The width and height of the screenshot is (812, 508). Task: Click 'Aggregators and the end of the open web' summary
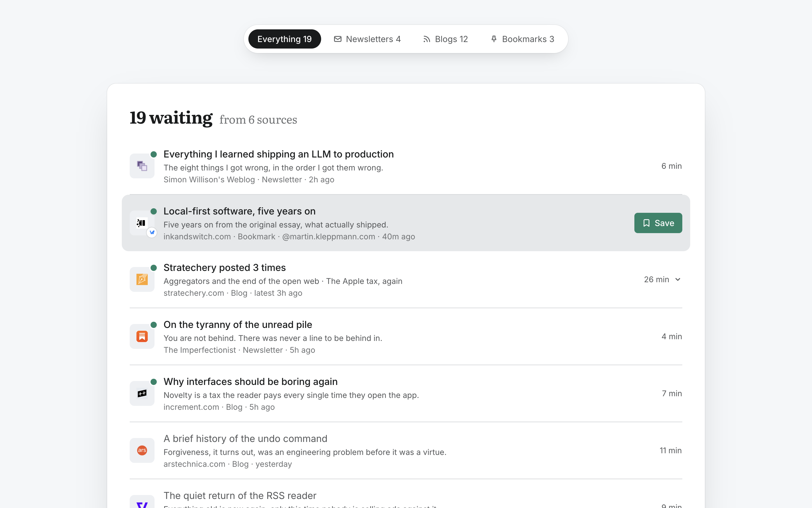point(241,281)
